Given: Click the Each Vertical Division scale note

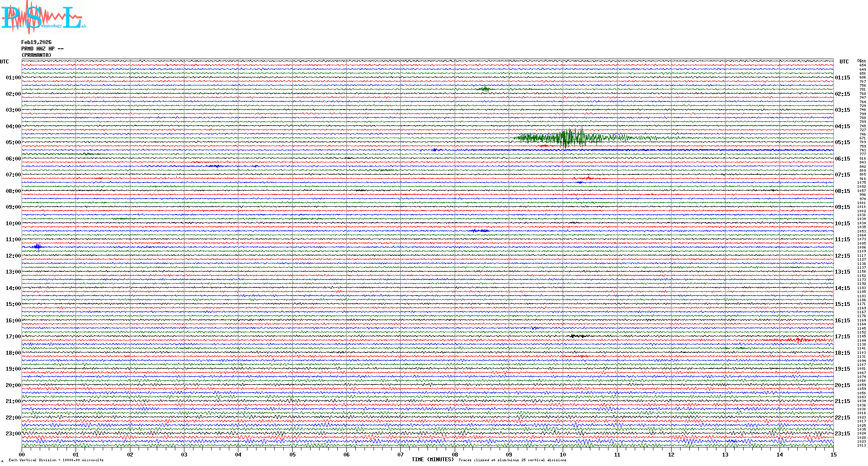Looking at the screenshot, I should tap(56, 460).
